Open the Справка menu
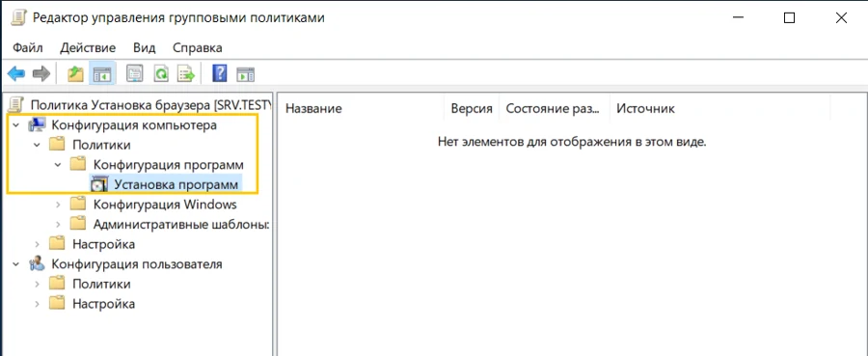Viewport: 868px width, 356px height. 198,47
